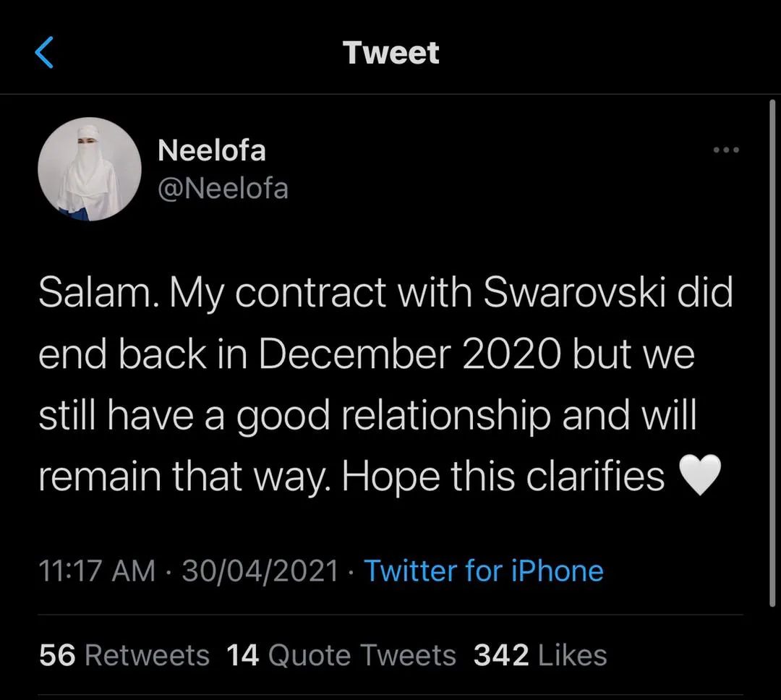Tap Neelofa's profile picture
781x700 pixels.
pos(89,168)
